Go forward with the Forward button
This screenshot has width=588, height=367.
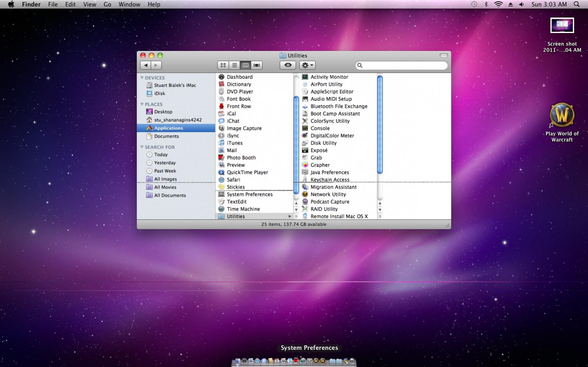(x=156, y=65)
